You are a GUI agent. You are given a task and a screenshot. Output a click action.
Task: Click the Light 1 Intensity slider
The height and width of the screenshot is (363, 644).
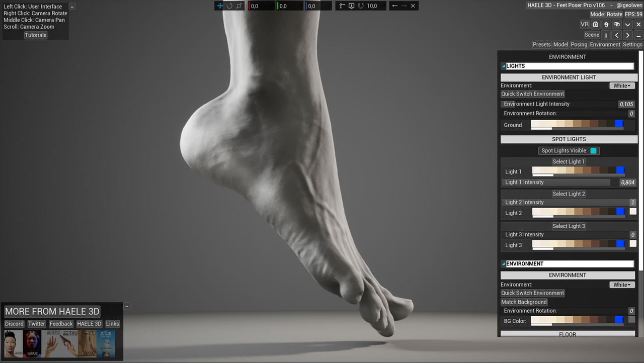(x=569, y=183)
